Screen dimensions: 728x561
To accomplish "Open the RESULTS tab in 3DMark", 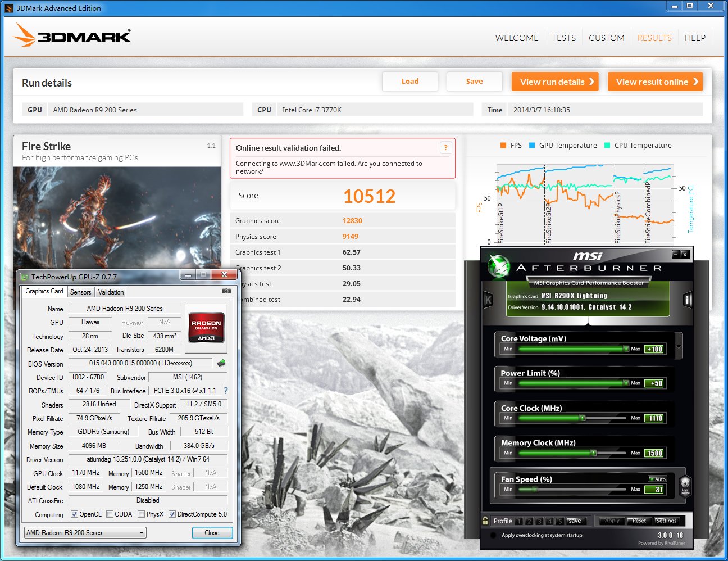I will (x=654, y=38).
